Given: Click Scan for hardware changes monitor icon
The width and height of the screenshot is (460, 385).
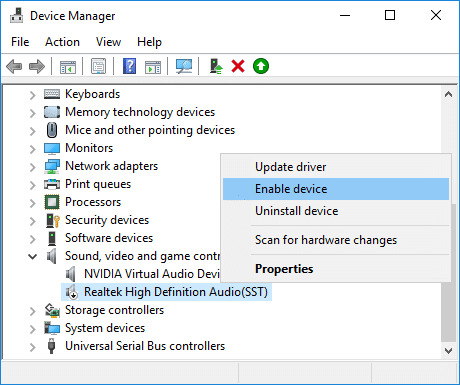Looking at the screenshot, I should [x=184, y=66].
